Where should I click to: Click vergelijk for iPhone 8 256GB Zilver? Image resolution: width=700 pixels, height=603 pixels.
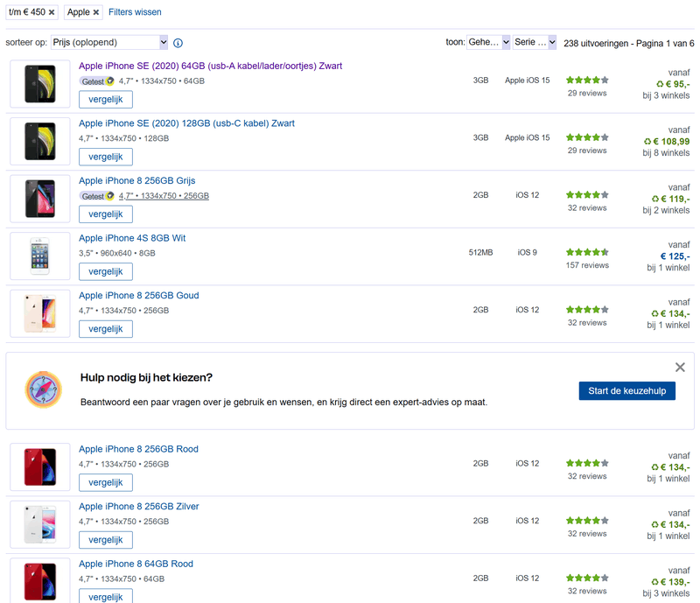coord(106,540)
